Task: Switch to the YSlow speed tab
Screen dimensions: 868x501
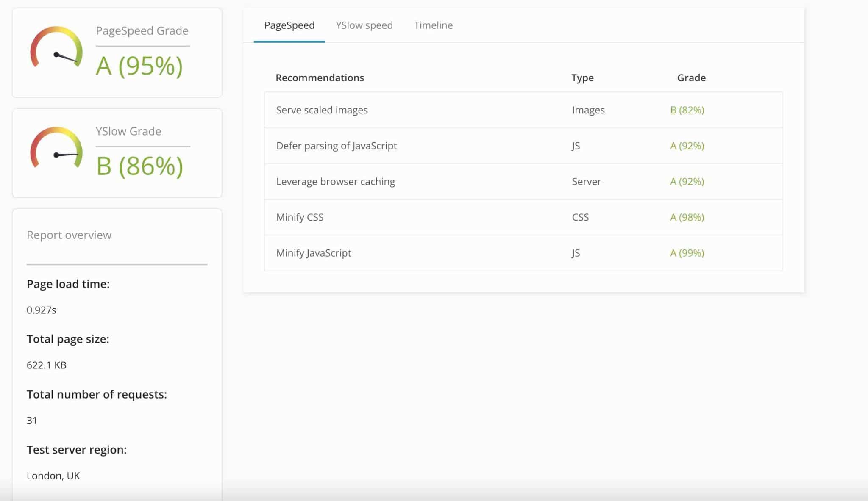Action: (x=364, y=25)
